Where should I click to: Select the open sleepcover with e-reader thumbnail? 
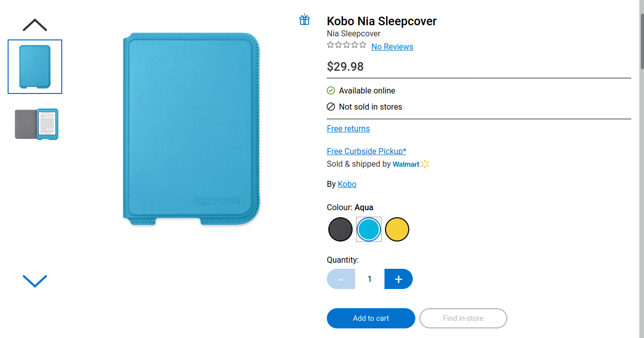(36, 124)
